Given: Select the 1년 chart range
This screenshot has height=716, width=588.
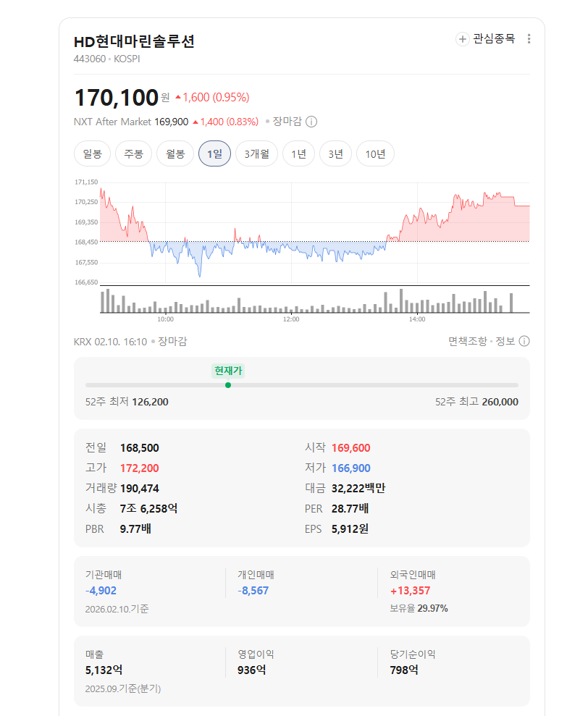Looking at the screenshot, I should (x=299, y=154).
